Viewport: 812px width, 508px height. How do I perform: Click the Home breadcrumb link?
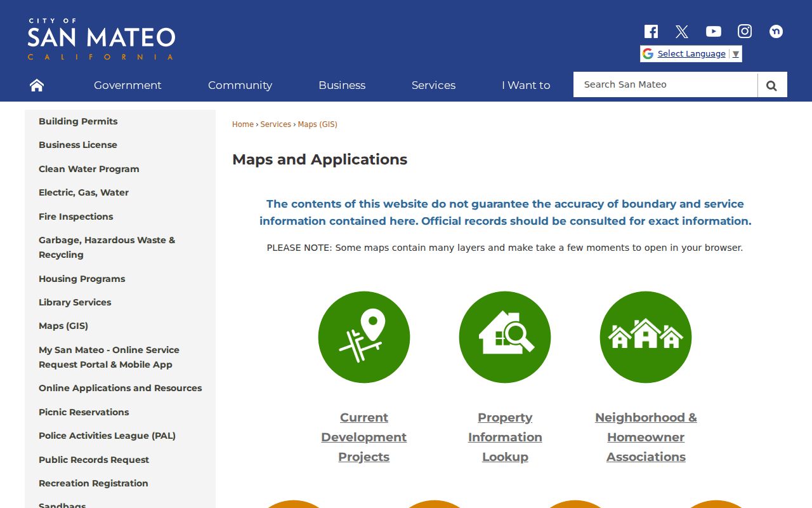pos(243,124)
